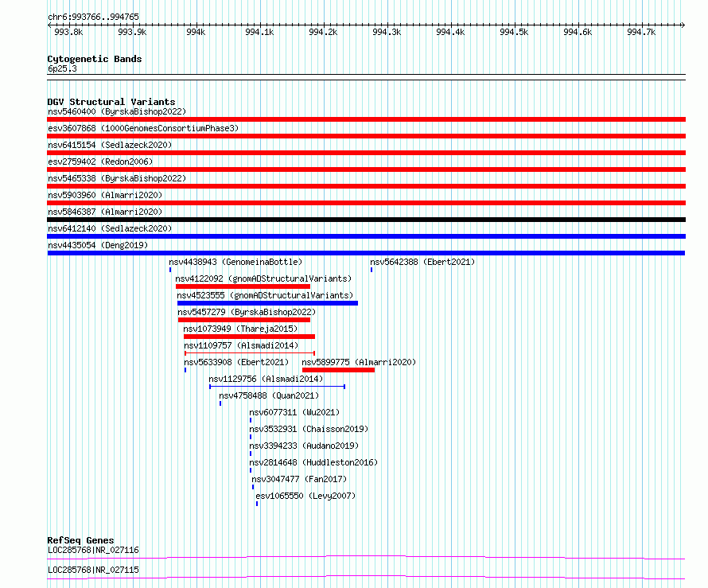This screenshot has height=588, width=708.
Task: Click the 994.5k ruler tick label
Action: (514, 32)
